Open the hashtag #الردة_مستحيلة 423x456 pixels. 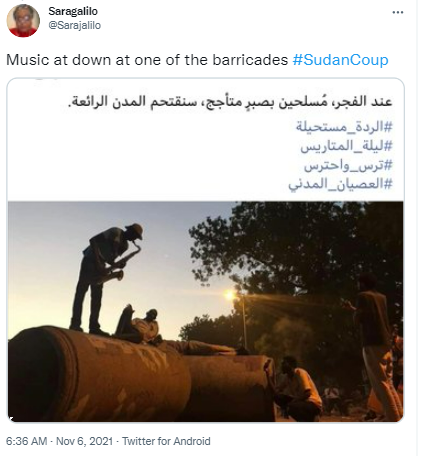click(x=344, y=127)
